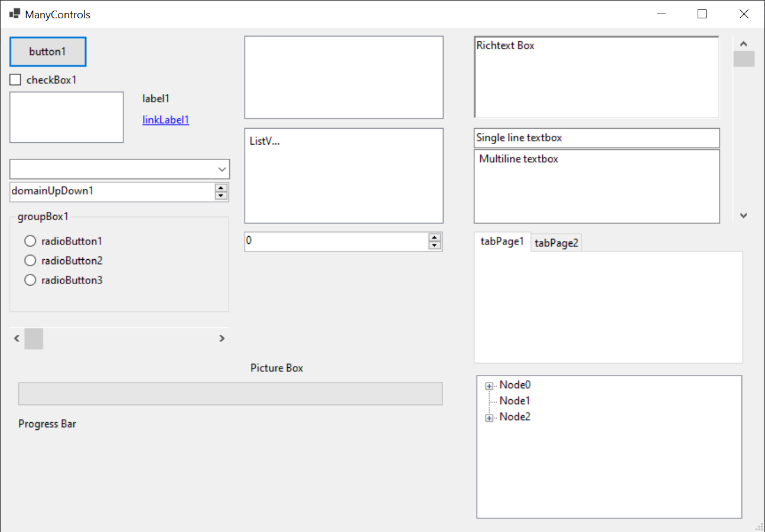Click the Single line textbox field
The height and width of the screenshot is (532, 765).
click(597, 138)
